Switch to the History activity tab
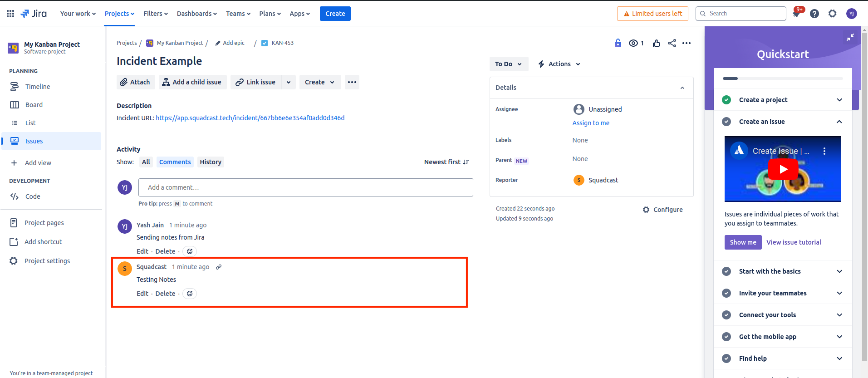This screenshot has width=868, height=378. pyautogui.click(x=211, y=162)
